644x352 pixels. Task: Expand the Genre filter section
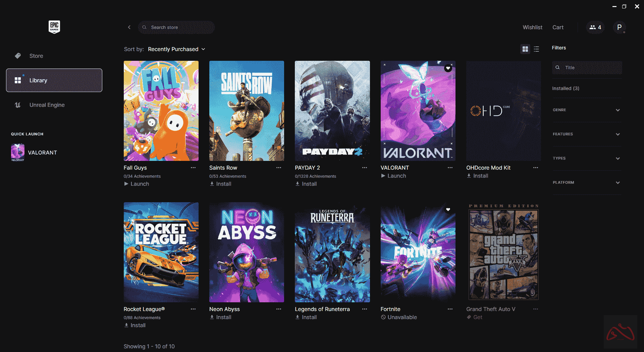click(x=586, y=110)
